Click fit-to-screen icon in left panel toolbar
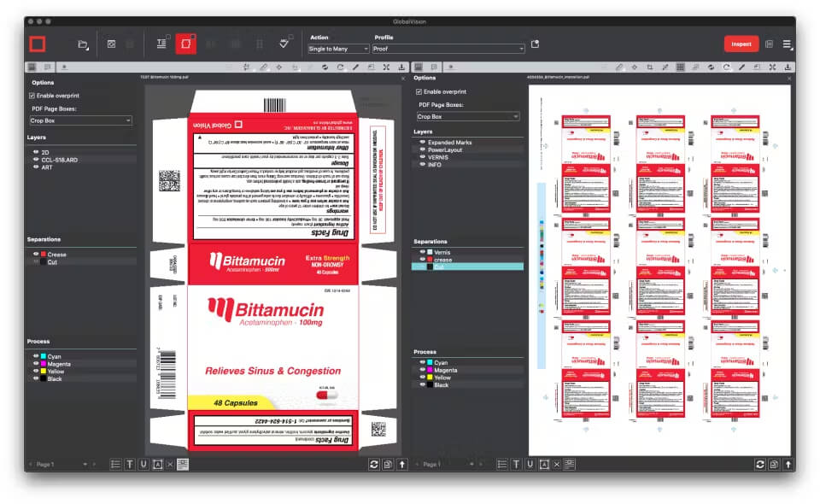This screenshot has height=504, width=820. pos(386,67)
